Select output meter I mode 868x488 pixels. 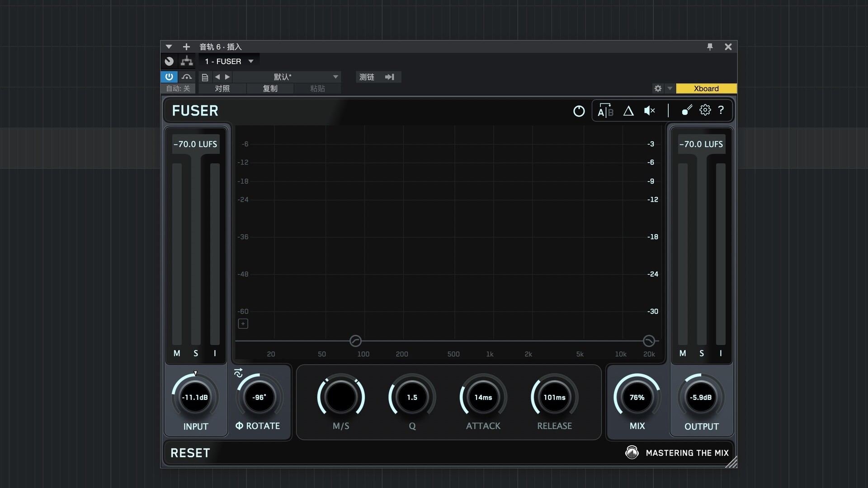pos(721,353)
